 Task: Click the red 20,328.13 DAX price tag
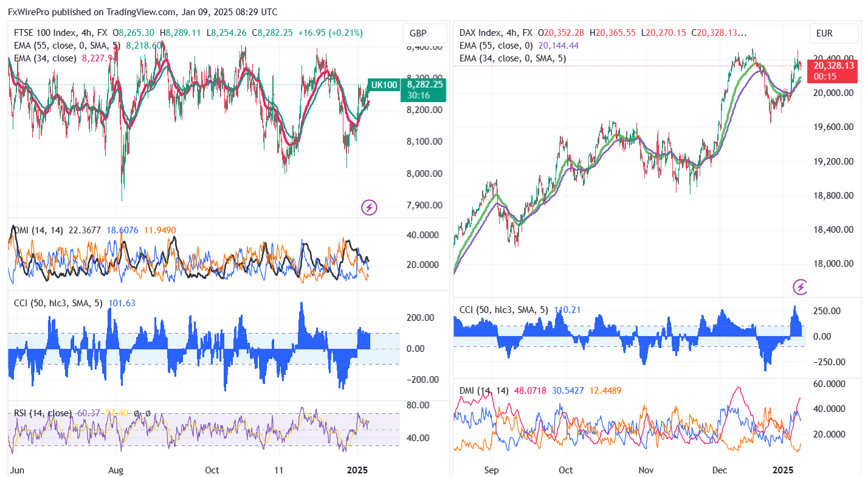pos(834,70)
